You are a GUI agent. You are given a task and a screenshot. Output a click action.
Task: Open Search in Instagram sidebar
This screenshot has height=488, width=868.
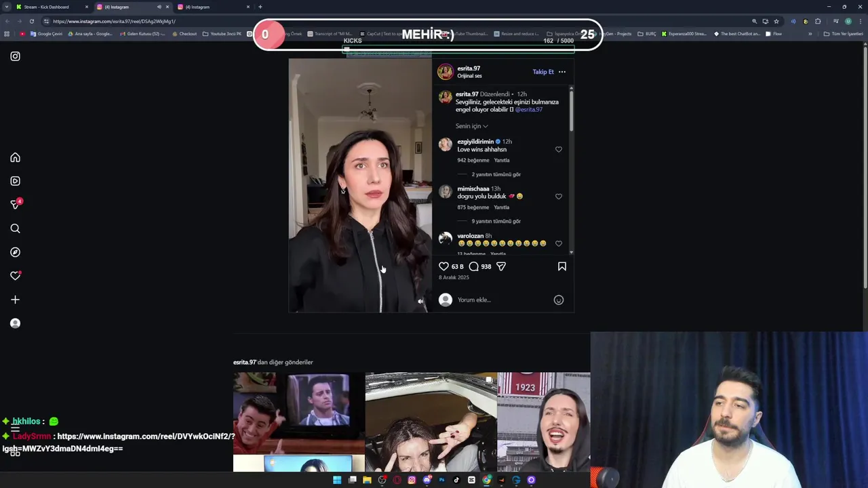15,228
